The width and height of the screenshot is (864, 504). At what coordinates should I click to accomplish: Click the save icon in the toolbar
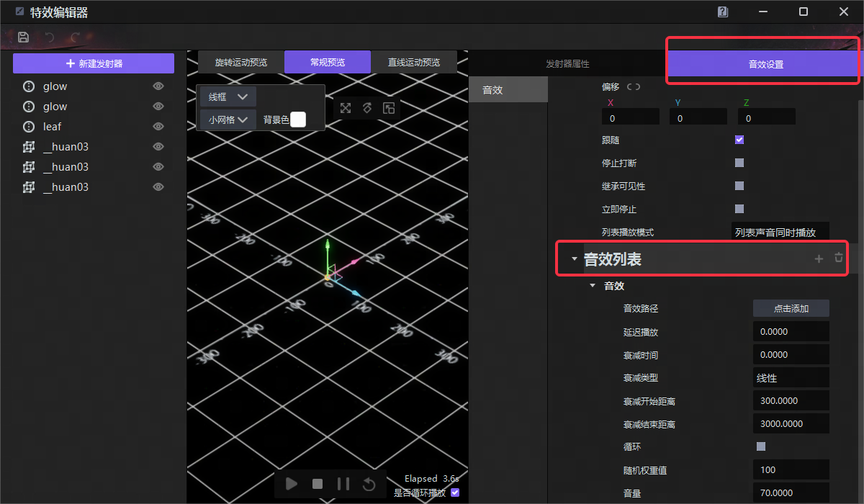[24, 37]
